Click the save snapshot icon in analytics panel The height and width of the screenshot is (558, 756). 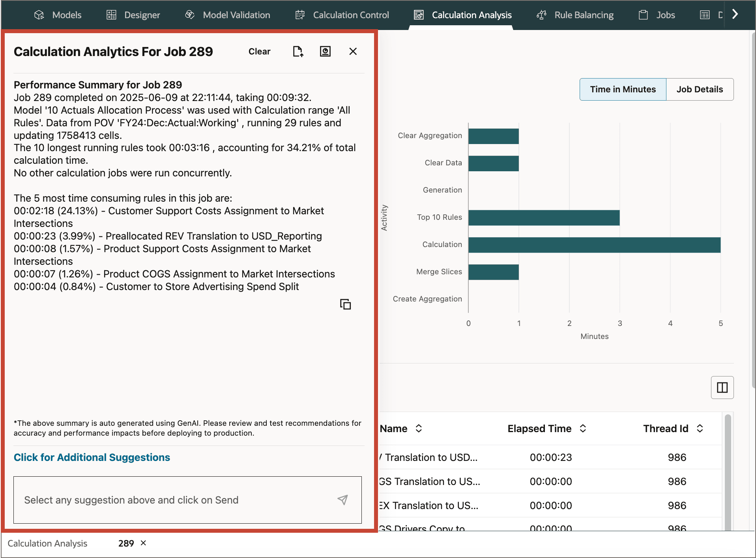325,52
